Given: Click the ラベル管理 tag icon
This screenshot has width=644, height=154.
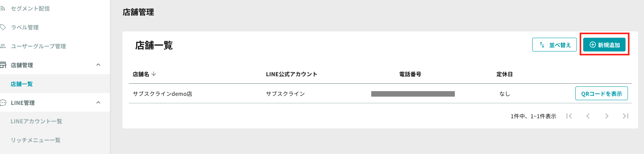Looking at the screenshot, I should pos(2,27).
